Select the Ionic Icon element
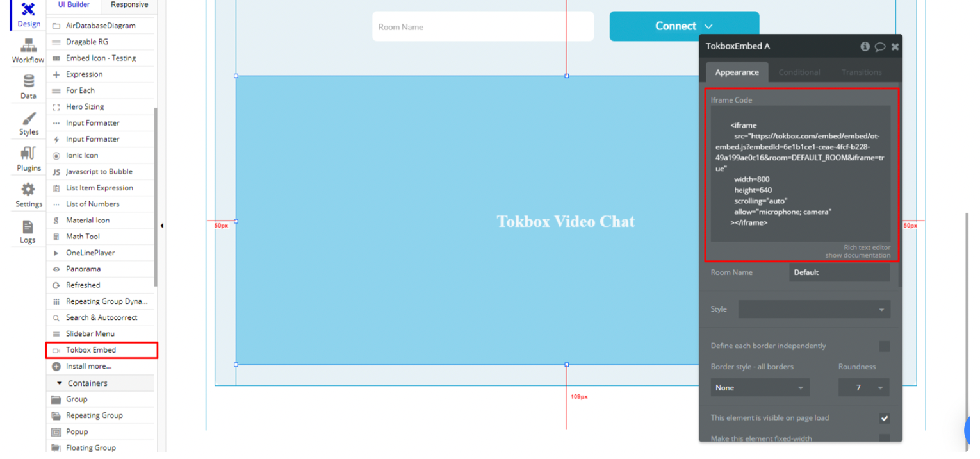This screenshot has height=459, width=980. 101,155
